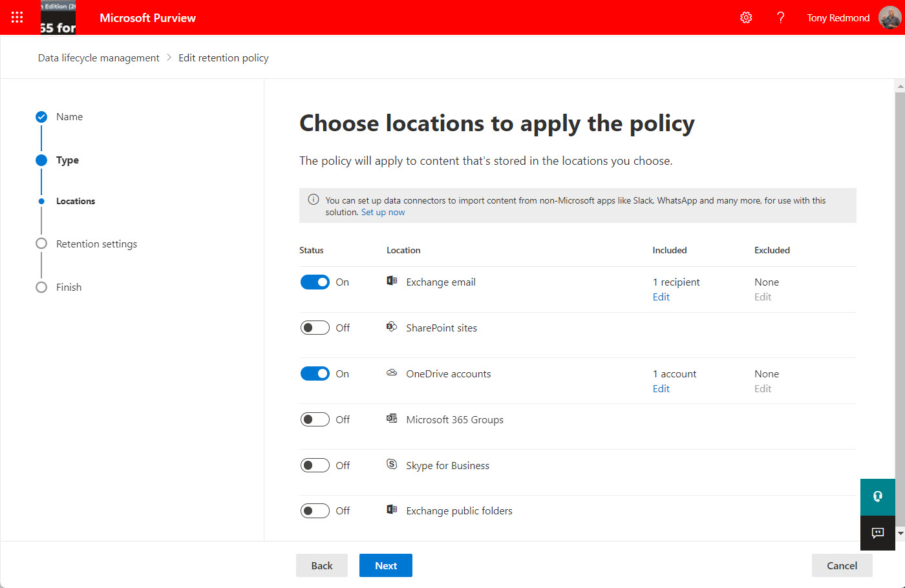Open the feedback panel icon on the right
The image size is (905, 588).
877,532
